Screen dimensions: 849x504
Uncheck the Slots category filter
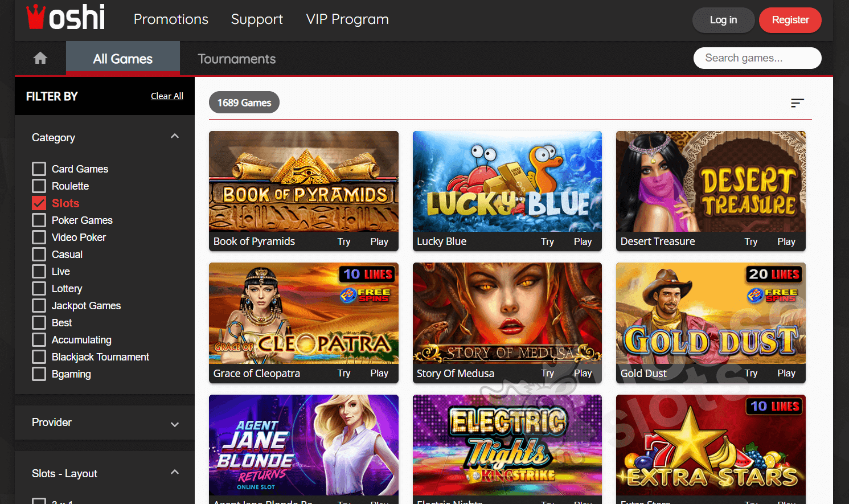(x=39, y=203)
